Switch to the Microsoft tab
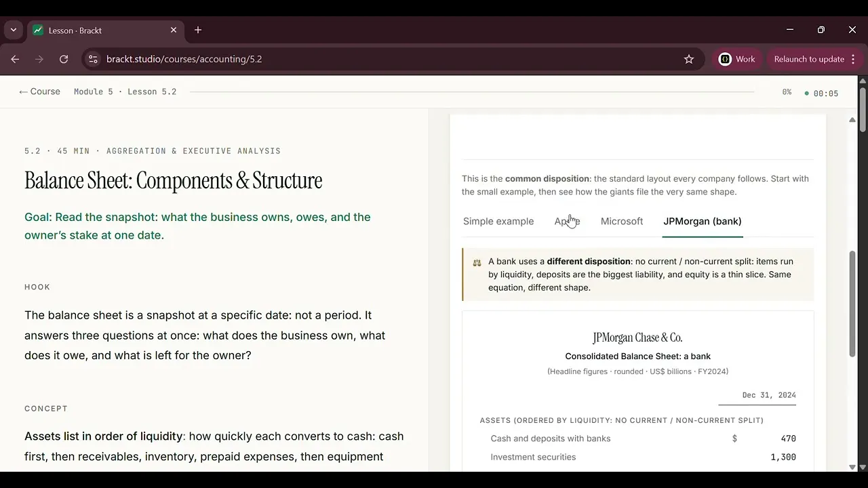 [622, 221]
